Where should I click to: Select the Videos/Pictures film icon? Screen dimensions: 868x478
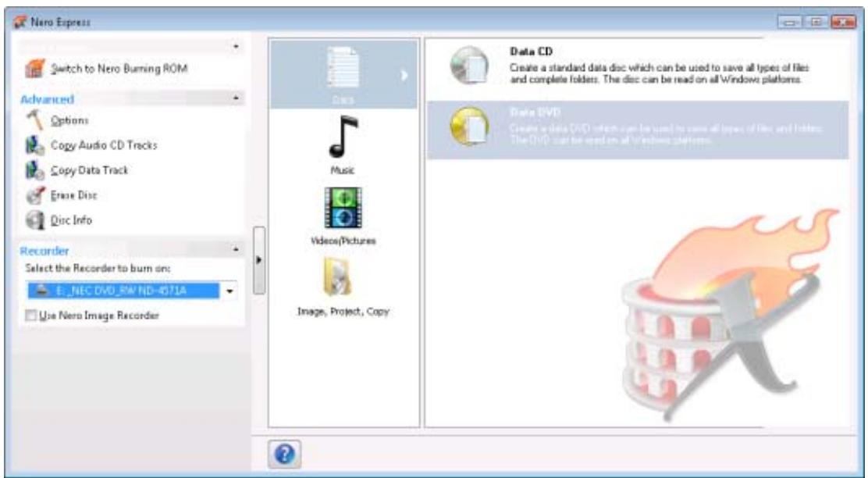(x=343, y=208)
